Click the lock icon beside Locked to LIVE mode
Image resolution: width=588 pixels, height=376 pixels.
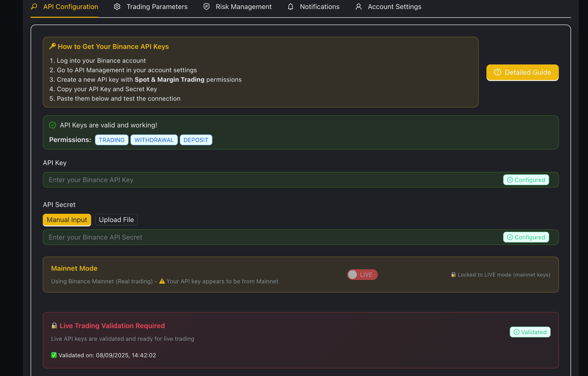(x=453, y=275)
